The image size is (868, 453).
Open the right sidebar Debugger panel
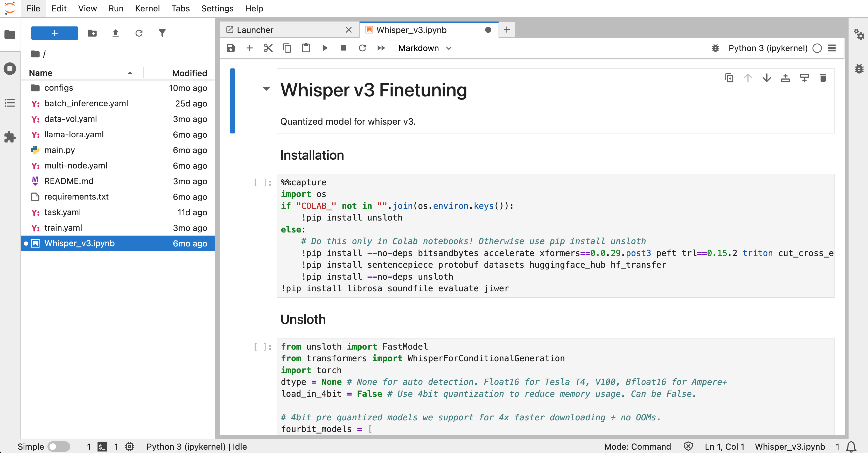(x=859, y=69)
